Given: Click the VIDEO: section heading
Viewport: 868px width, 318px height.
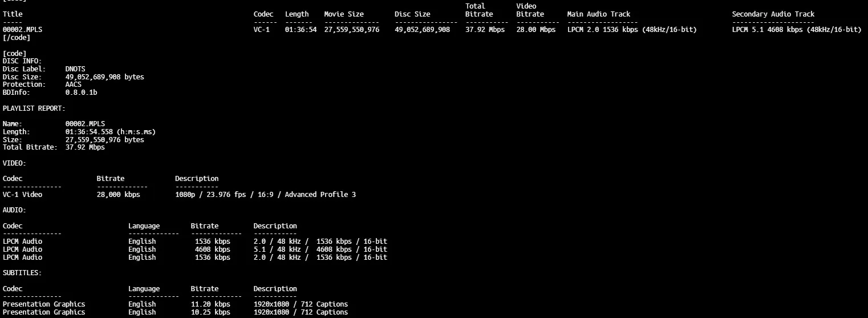Looking at the screenshot, I should click(14, 163).
